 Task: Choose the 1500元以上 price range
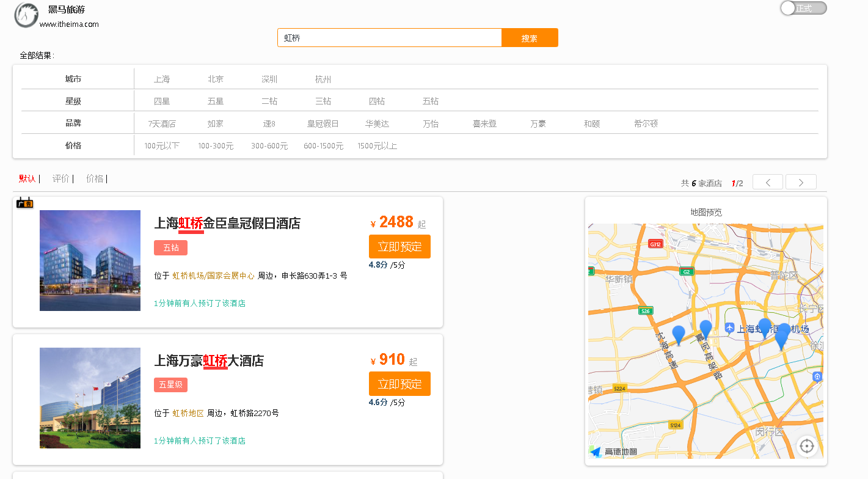377,146
